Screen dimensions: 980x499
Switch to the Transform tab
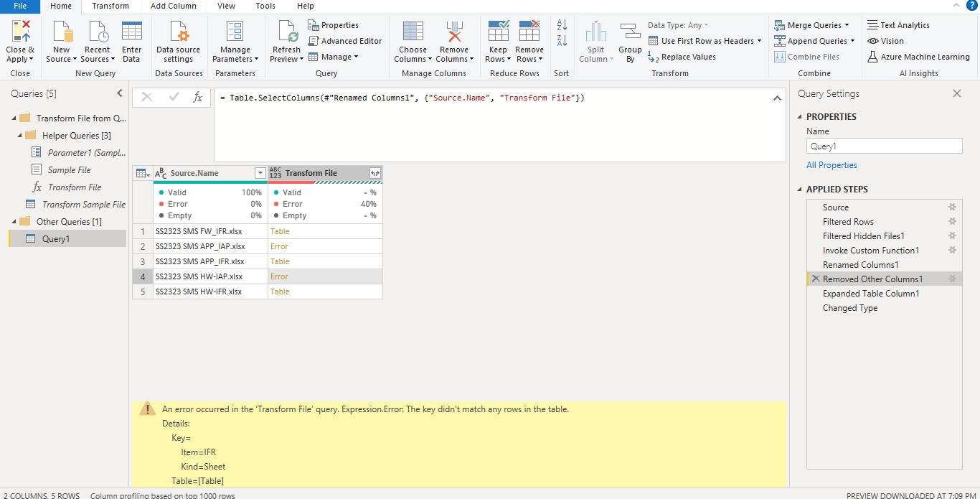point(110,6)
